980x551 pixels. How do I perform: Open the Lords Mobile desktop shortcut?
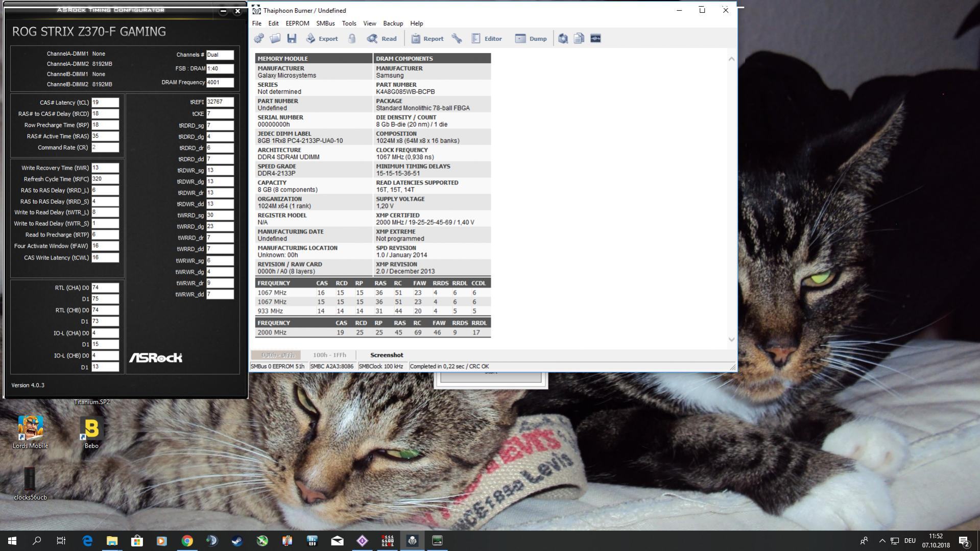(31, 432)
